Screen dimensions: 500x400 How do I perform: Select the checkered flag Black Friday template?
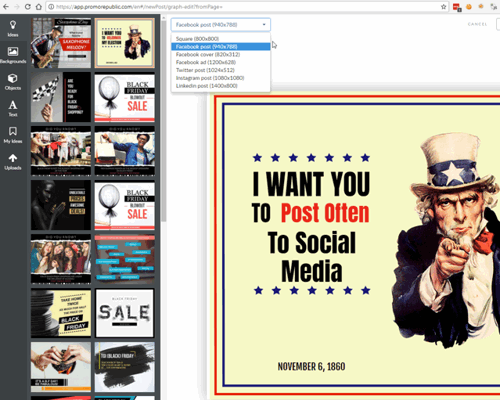pyautogui.click(x=61, y=97)
